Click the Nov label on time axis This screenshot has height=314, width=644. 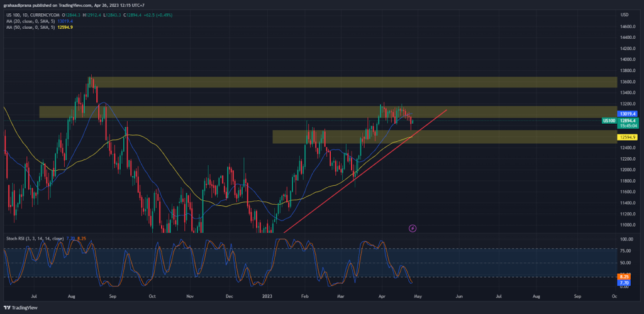[190, 296]
